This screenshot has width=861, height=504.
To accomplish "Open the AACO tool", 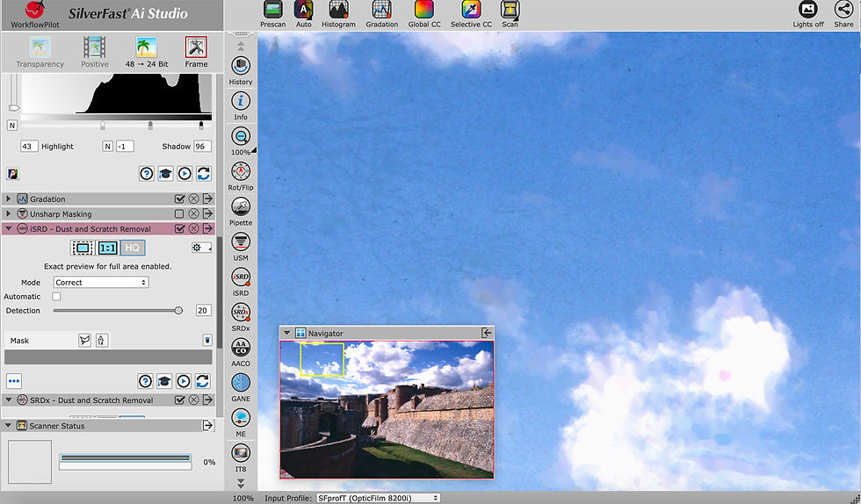I will click(241, 351).
